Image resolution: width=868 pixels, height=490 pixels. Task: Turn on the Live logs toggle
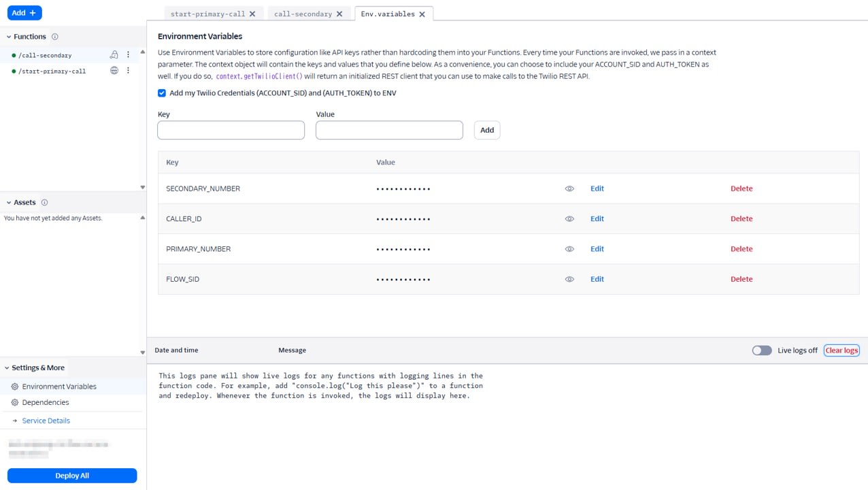(x=761, y=350)
